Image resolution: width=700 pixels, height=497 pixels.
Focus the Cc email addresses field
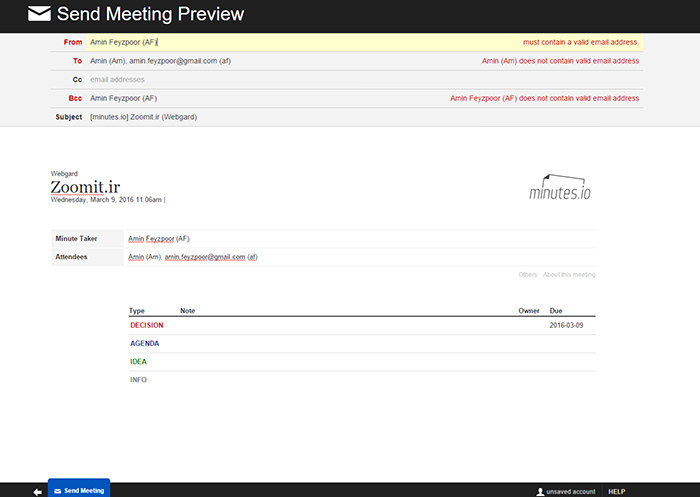click(364, 80)
